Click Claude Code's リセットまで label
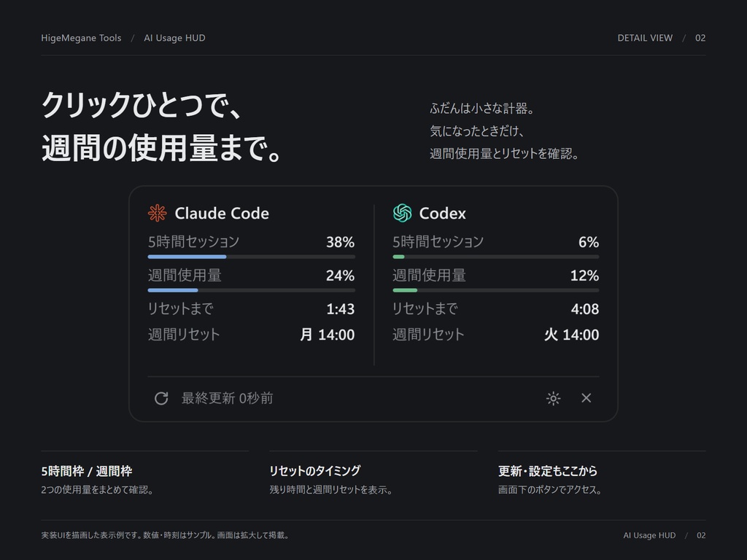 [181, 308]
